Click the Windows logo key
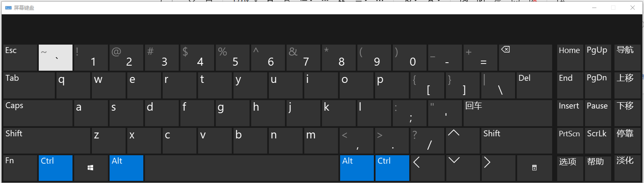The image size is (644, 183). pos(91,168)
